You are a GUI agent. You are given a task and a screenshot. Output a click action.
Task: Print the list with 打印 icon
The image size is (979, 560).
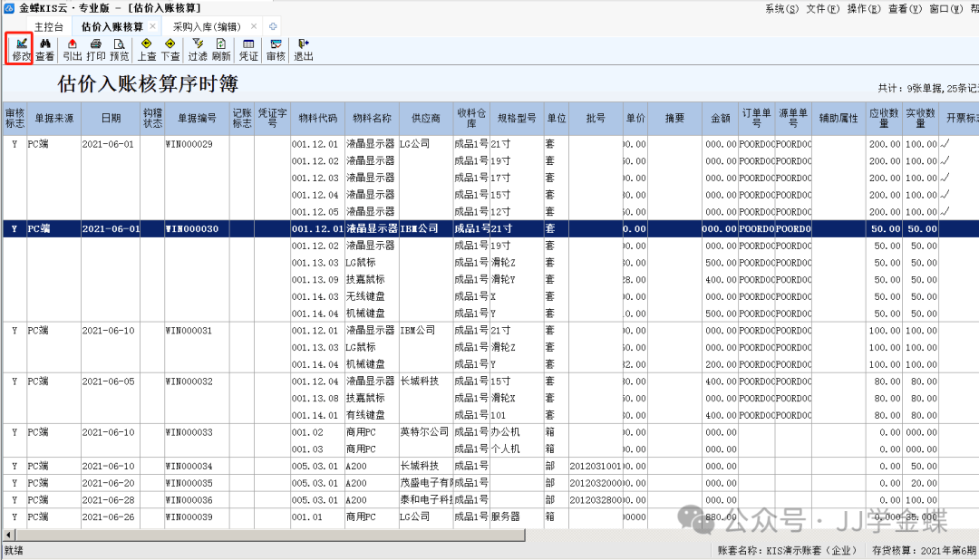(95, 49)
